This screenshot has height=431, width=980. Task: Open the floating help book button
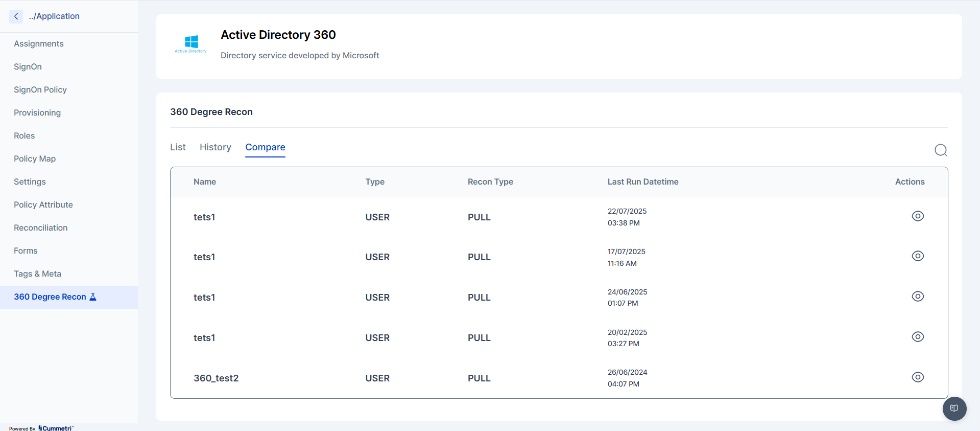click(954, 409)
